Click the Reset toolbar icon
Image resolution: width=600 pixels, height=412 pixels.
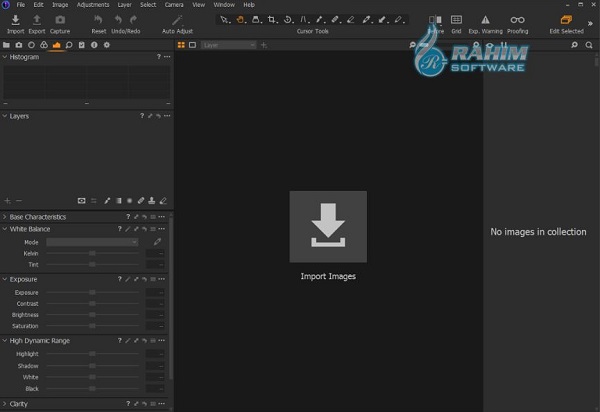[x=98, y=20]
